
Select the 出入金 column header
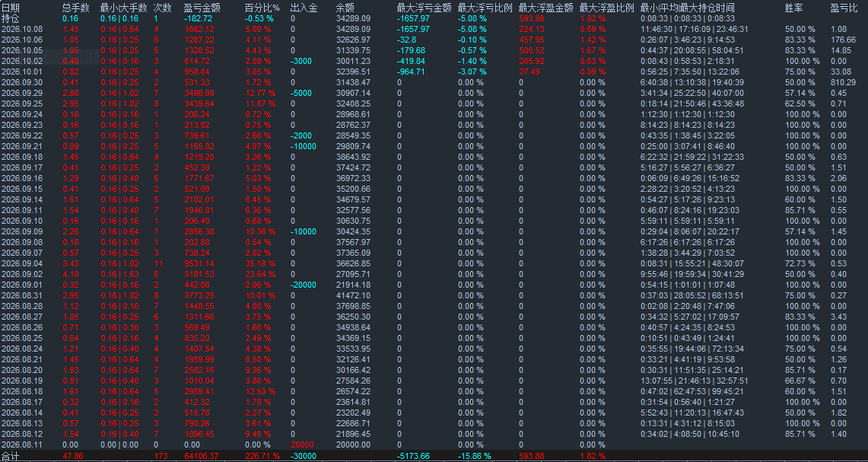[x=304, y=8]
